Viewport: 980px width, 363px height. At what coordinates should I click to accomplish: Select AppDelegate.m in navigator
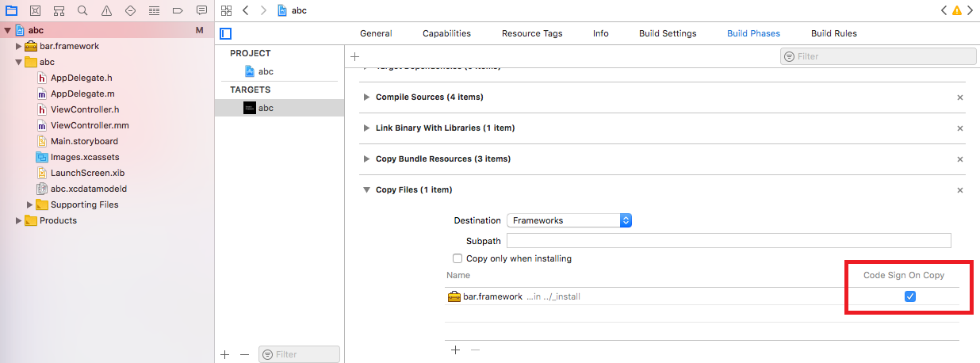(82, 94)
